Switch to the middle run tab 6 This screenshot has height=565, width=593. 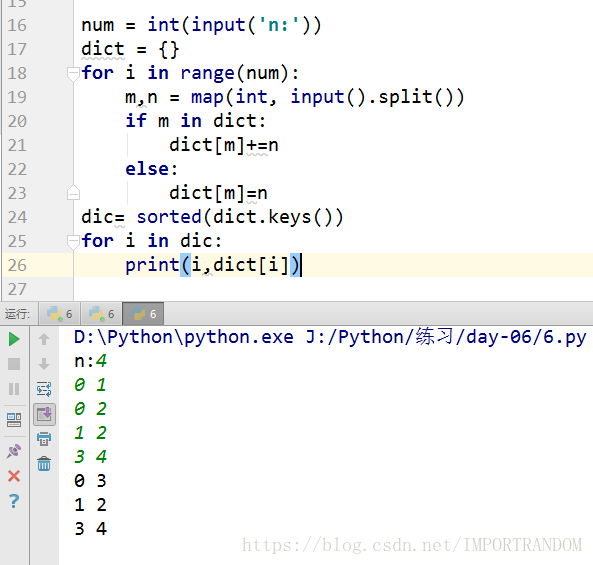pyautogui.click(x=101, y=314)
